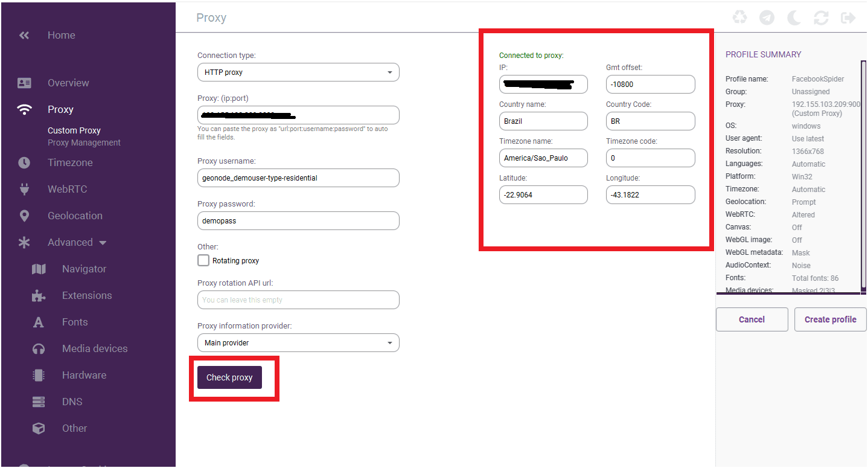Toggle dark mode moon icon
The height and width of the screenshot is (468, 868).
[x=794, y=18]
